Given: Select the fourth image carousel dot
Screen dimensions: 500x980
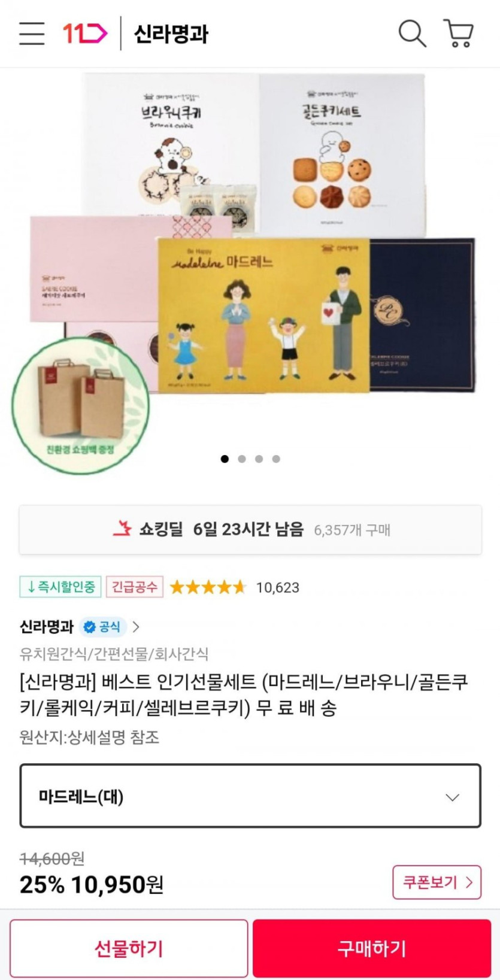Looking at the screenshot, I should (276, 459).
